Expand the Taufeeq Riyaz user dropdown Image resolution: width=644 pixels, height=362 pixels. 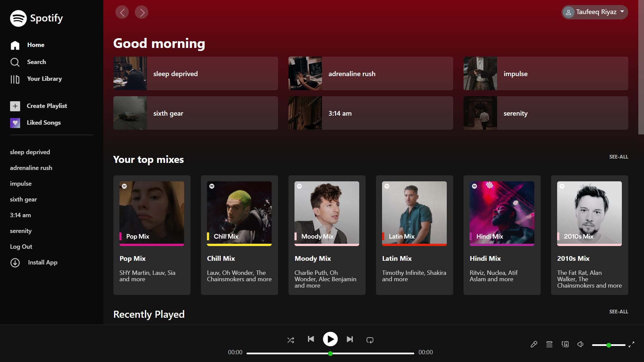tap(595, 12)
